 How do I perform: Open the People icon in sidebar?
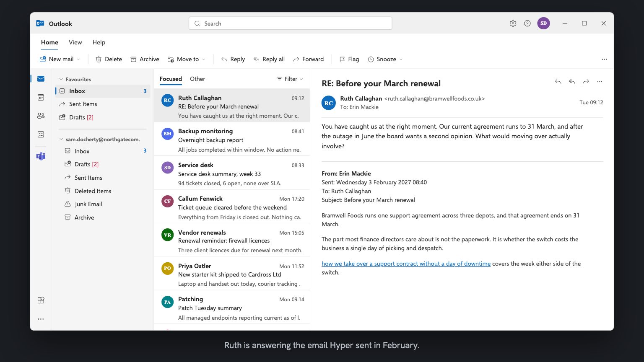tap(41, 116)
